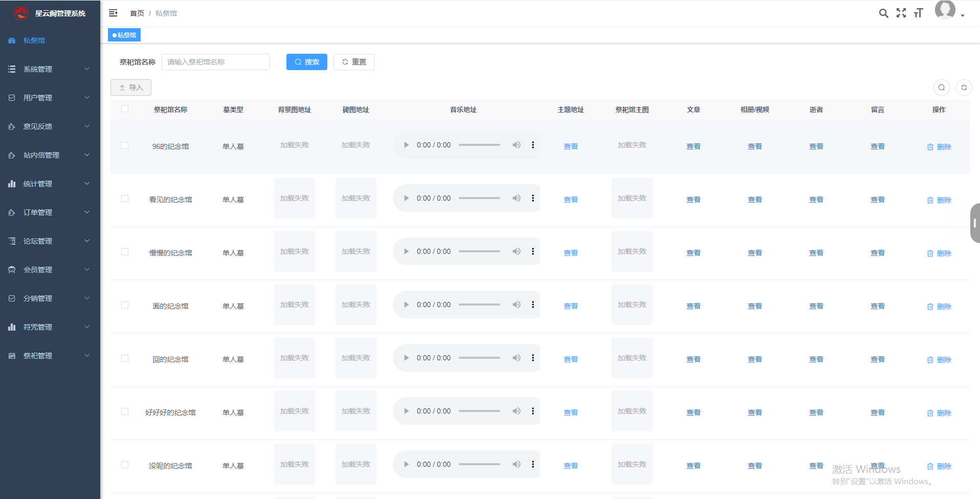Check the 96的纪念馆 row checkbox

coord(125,145)
